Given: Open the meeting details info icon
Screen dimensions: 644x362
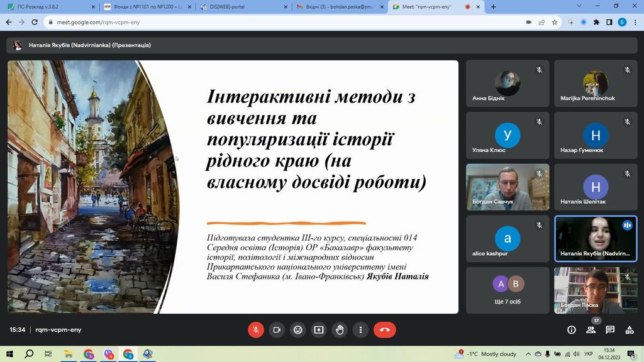Looking at the screenshot, I should (x=572, y=329).
